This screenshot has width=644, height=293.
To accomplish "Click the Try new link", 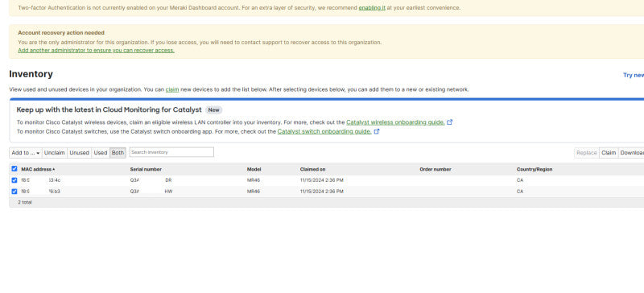I will pos(634,75).
